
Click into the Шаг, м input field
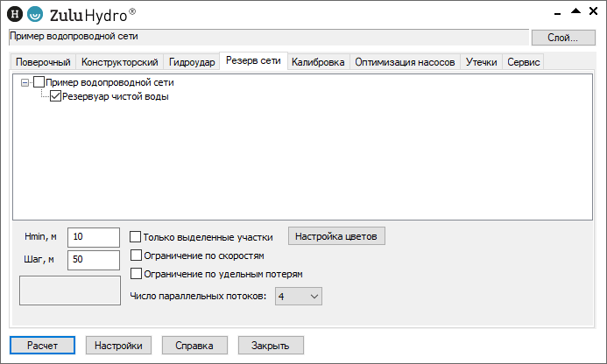click(94, 260)
